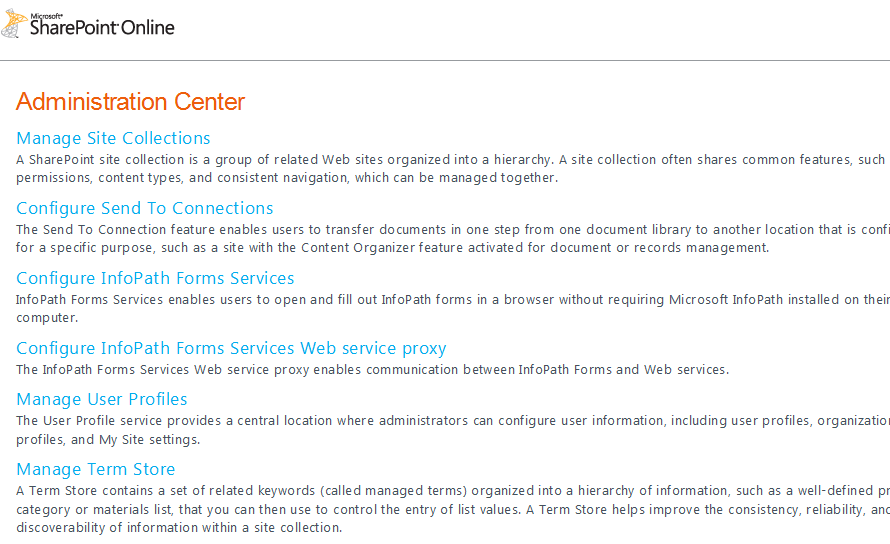The width and height of the screenshot is (890, 544).
Task: Click the Administration Center heading
Action: point(130,102)
